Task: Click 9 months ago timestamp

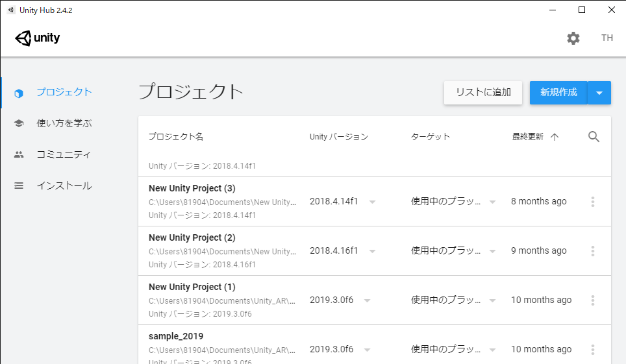Action: pos(539,250)
